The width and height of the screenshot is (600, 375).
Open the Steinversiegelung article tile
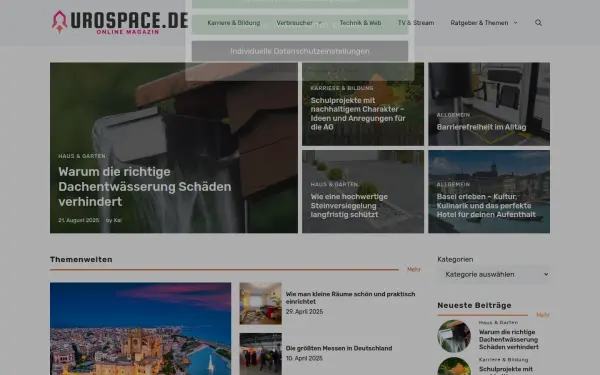pyautogui.click(x=363, y=191)
